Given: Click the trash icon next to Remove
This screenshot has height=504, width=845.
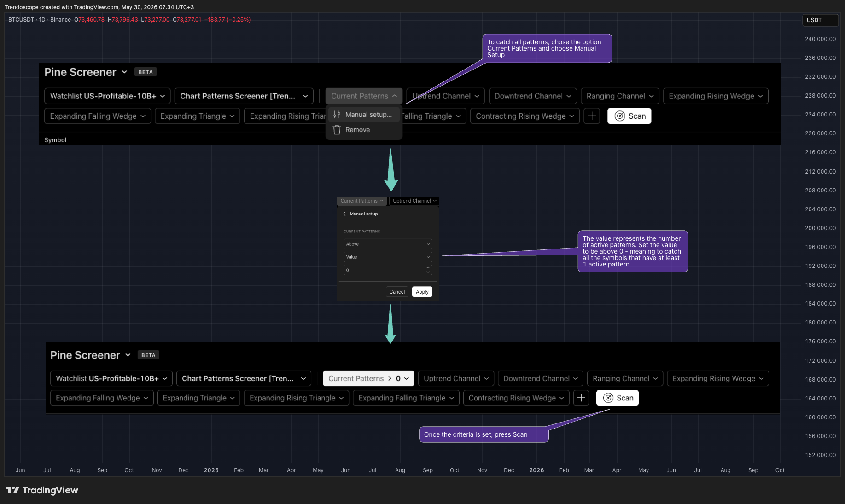Looking at the screenshot, I should click(337, 130).
